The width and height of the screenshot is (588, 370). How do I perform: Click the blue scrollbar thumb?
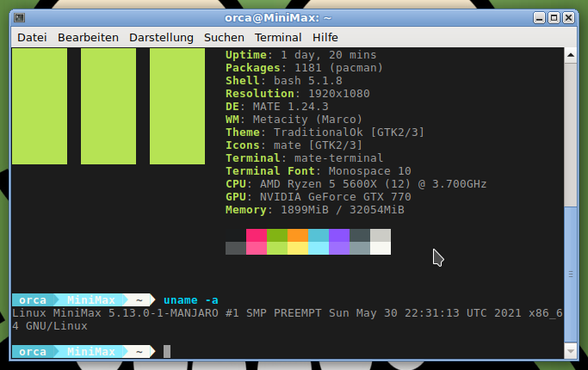(x=571, y=274)
